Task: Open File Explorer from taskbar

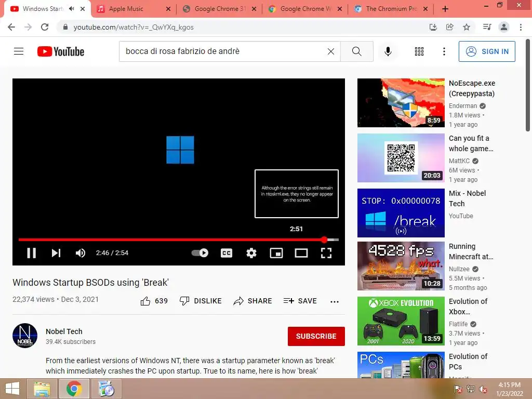Action: click(43, 389)
